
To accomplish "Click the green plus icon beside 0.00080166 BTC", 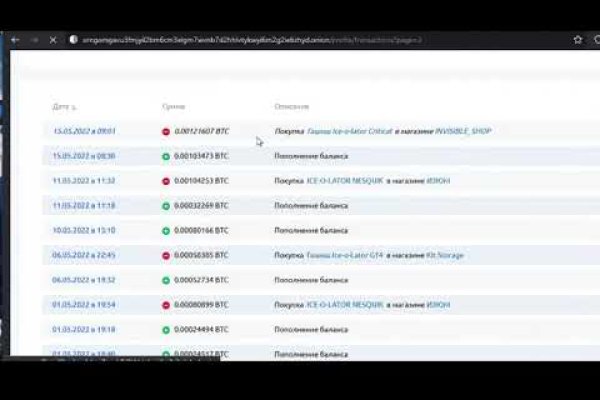I will tap(166, 230).
